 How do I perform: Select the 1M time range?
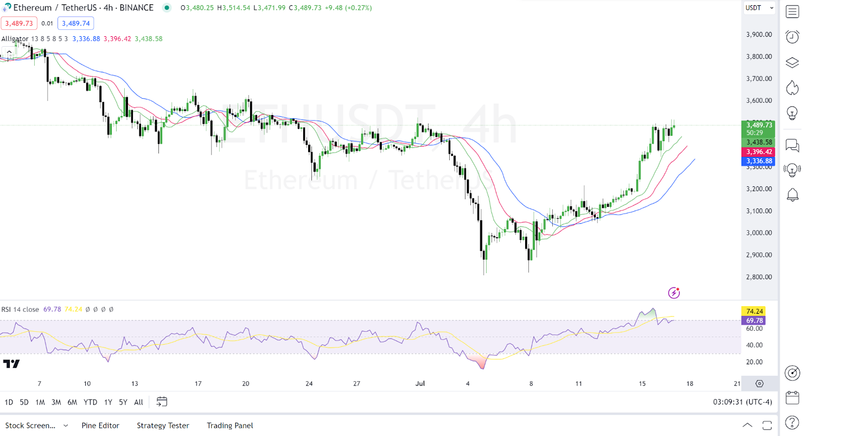(x=40, y=402)
